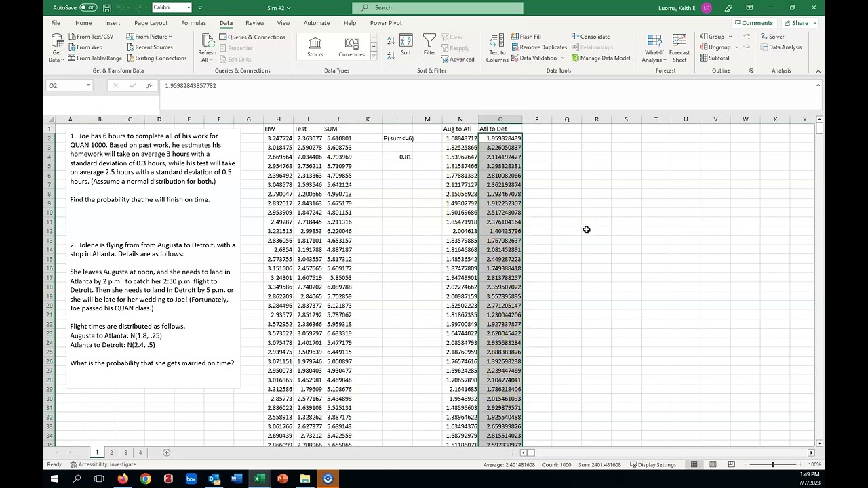This screenshot has height=488, width=868.
Task: Open Recent Sources
Action: coord(149,47)
